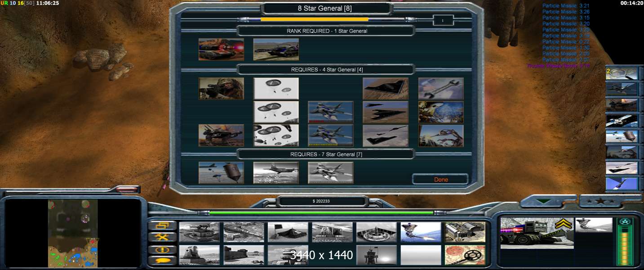Build the circular pad structure in the first row
Screen dimensions: 644x270
377,232
